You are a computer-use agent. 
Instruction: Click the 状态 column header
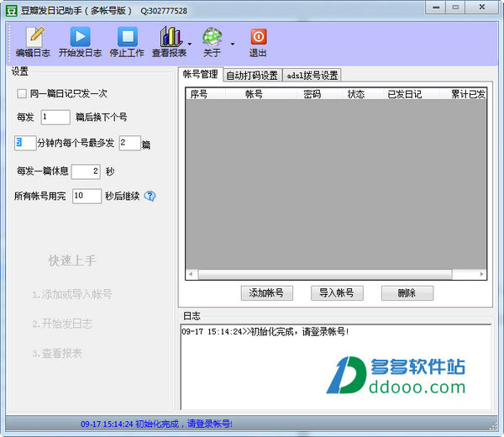point(361,94)
